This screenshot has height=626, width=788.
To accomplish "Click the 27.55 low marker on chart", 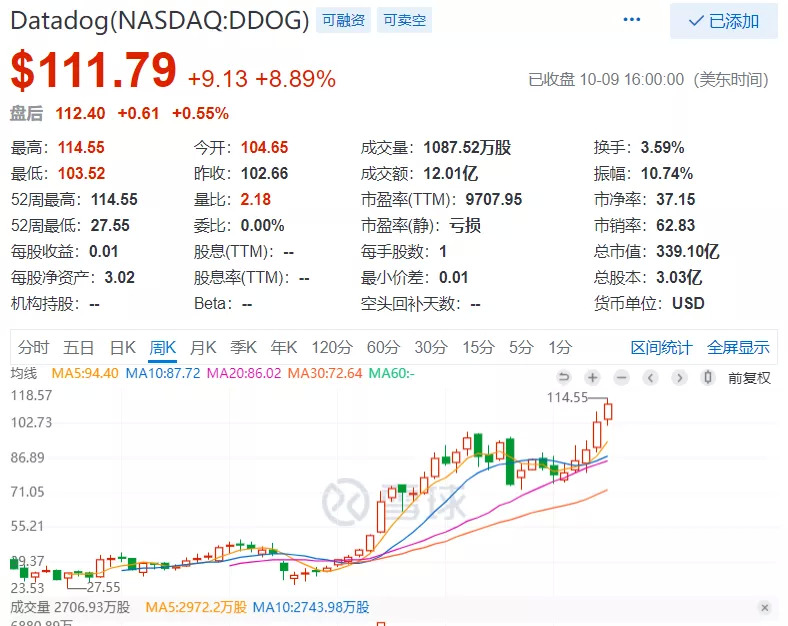I will coord(104,587).
